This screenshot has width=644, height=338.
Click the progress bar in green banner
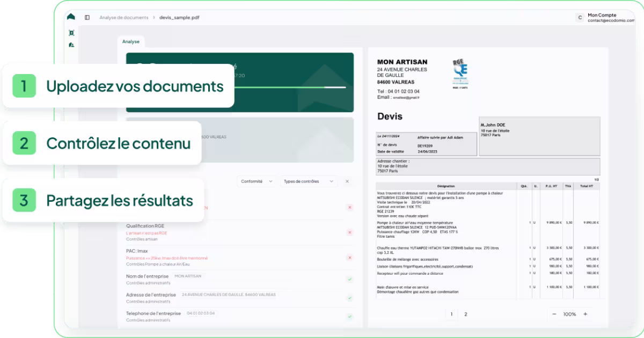pyautogui.click(x=290, y=87)
